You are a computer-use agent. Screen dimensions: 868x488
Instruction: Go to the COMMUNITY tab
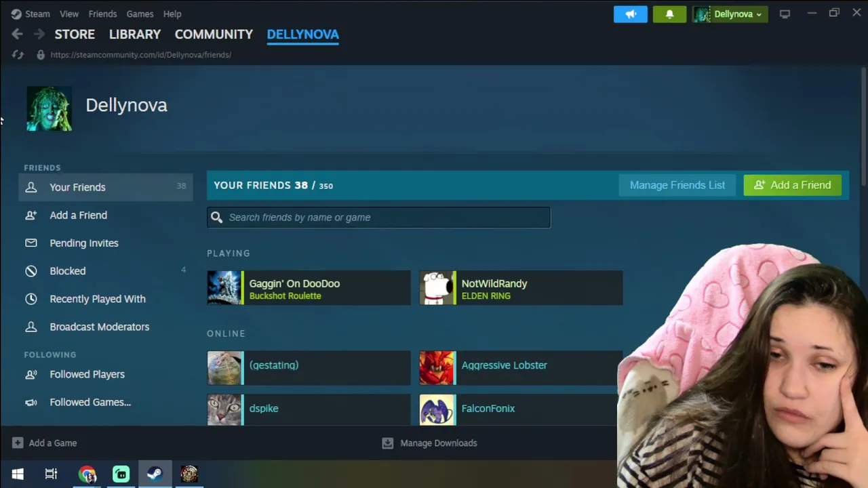pyautogui.click(x=214, y=34)
